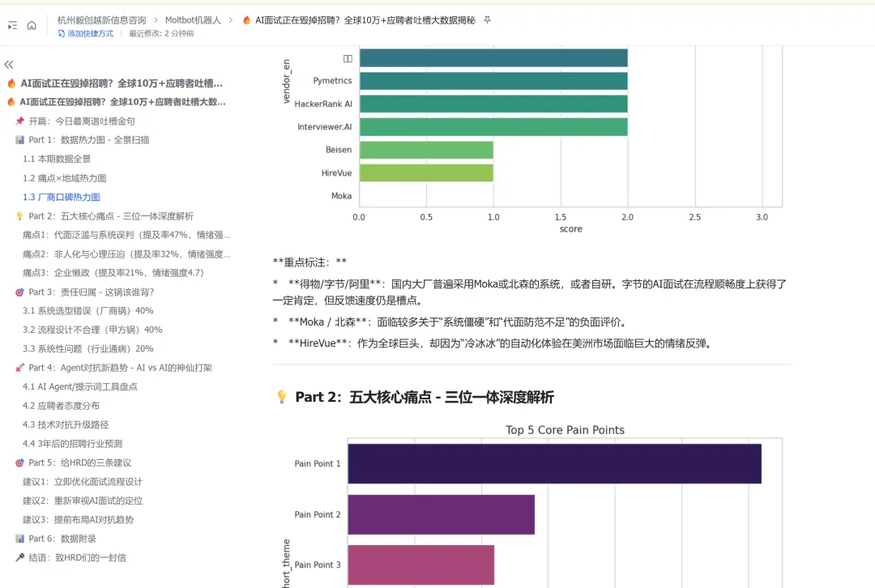Open the Moltbot机器人 breadcrumb
This screenshot has height=588, width=875.
193,20
